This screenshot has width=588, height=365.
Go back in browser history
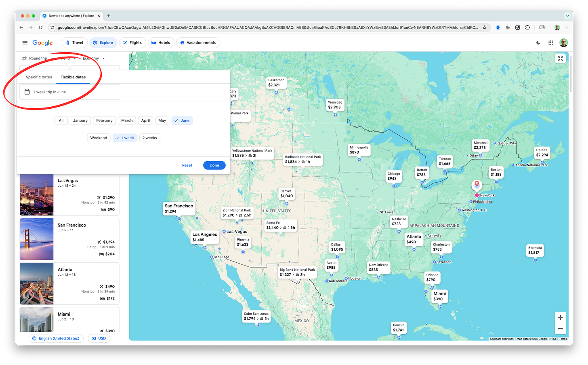[21, 27]
